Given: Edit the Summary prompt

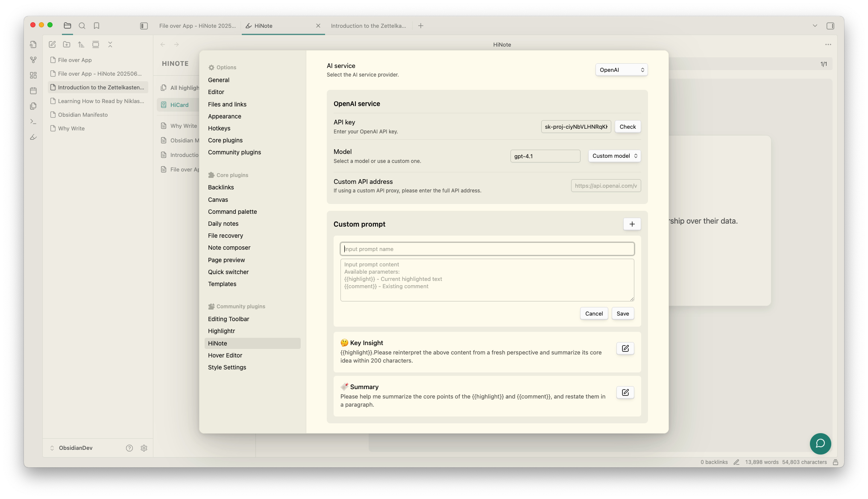Looking at the screenshot, I should 625,393.
